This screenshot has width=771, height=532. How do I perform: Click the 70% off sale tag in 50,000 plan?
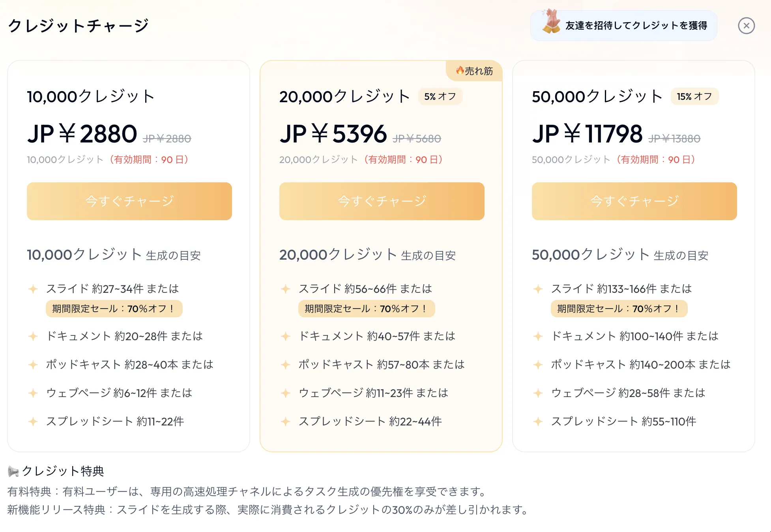pyautogui.click(x=619, y=309)
